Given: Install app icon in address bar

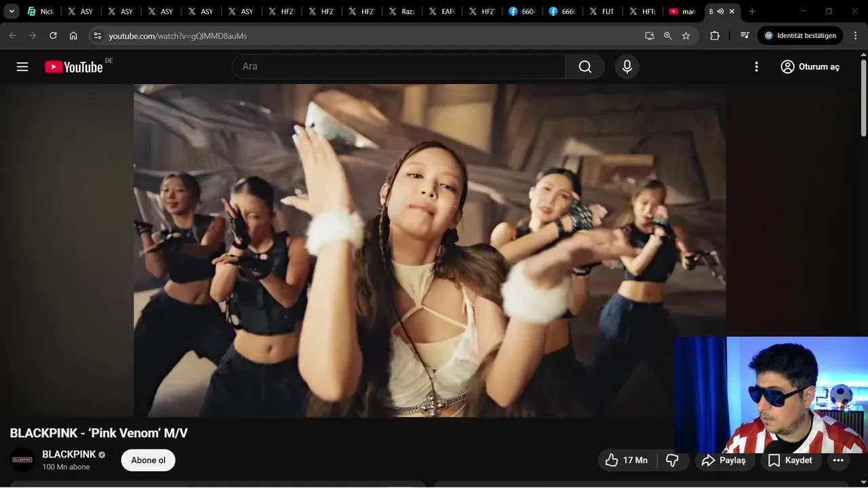Looking at the screenshot, I should pos(650,35).
